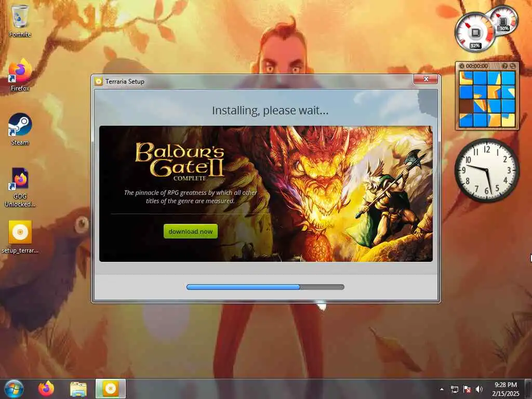Viewport: 532px width, 399px height.
Task: Click the download now button
Action: pos(190,231)
